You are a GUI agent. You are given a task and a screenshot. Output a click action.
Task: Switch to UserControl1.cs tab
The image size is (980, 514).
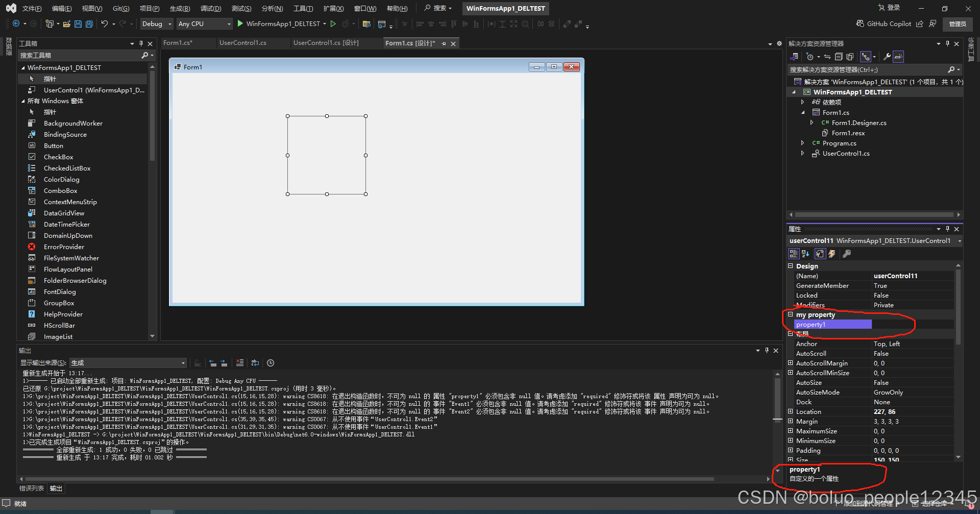coord(243,43)
